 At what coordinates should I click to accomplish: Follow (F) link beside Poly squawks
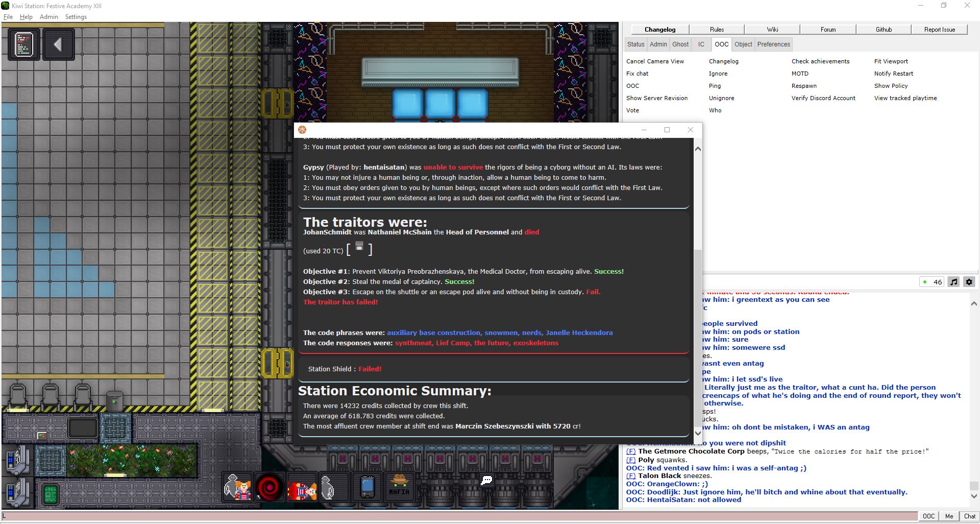click(x=631, y=460)
